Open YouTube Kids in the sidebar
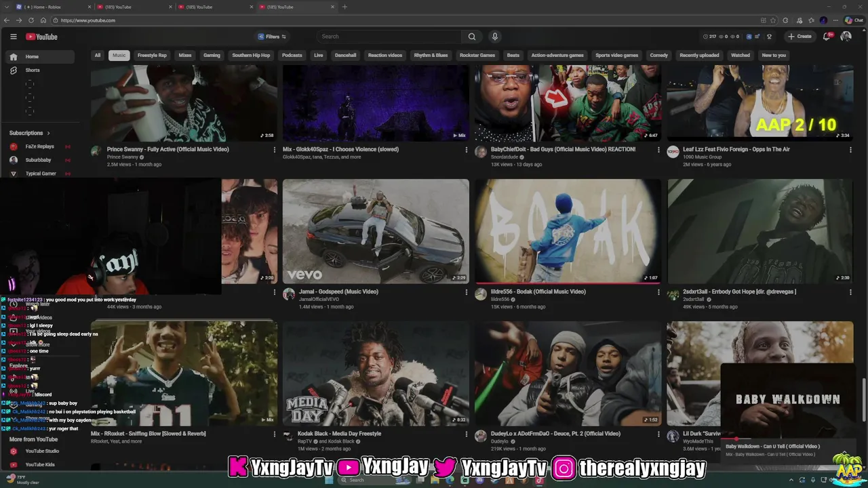The image size is (868, 488). click(41, 464)
